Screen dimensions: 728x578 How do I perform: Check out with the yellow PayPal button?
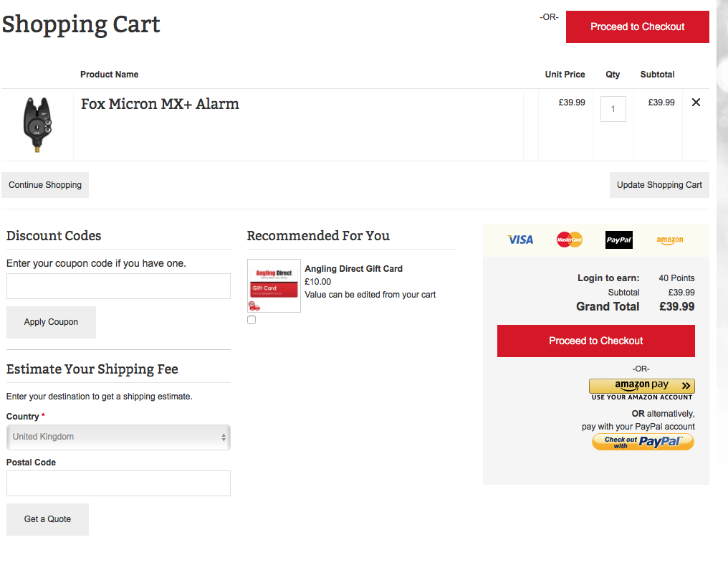tap(643, 442)
